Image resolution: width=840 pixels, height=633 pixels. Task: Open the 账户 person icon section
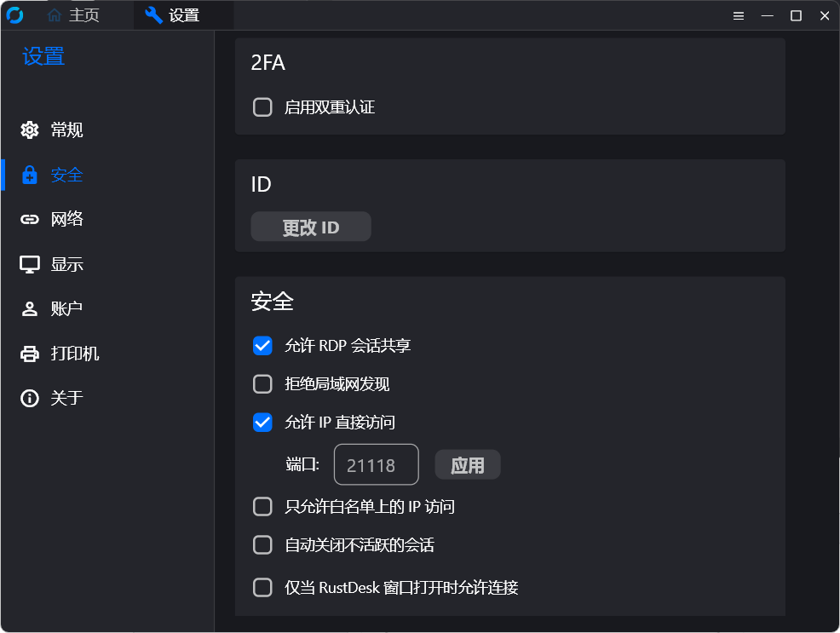coord(30,308)
